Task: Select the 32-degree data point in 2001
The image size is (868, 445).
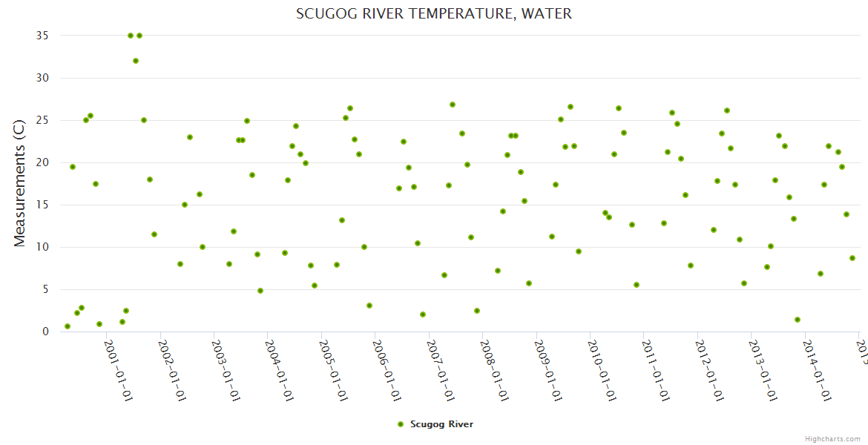Action: (x=136, y=61)
